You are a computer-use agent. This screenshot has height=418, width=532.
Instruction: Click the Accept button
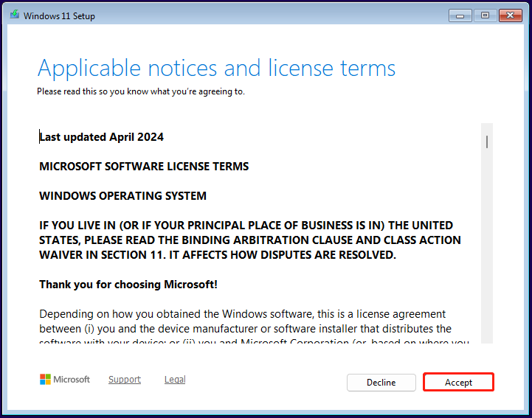point(458,383)
